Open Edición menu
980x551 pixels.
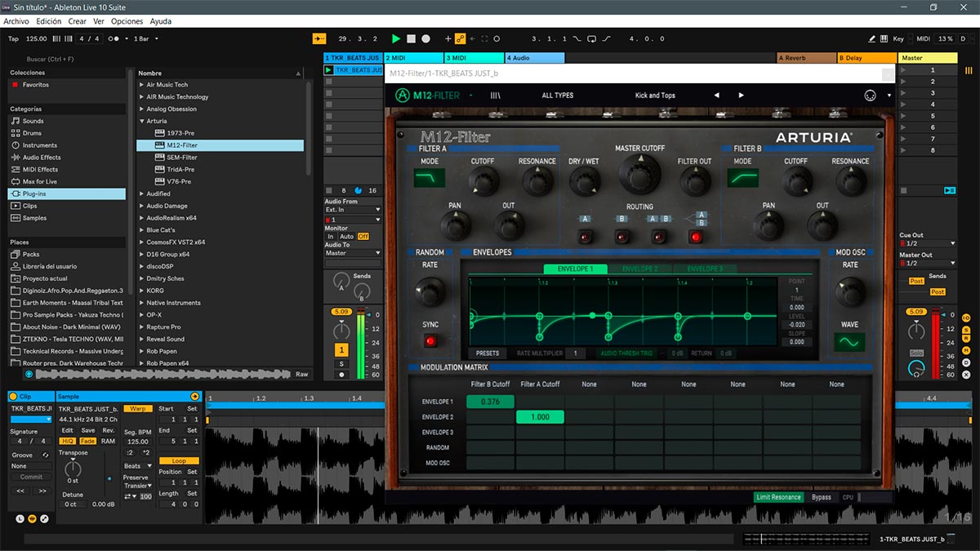coord(48,21)
